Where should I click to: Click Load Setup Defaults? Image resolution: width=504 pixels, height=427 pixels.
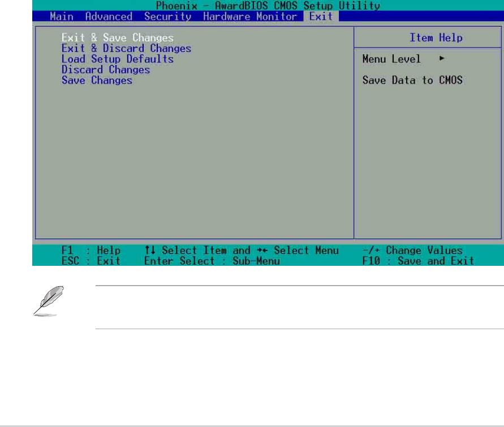[x=117, y=59]
